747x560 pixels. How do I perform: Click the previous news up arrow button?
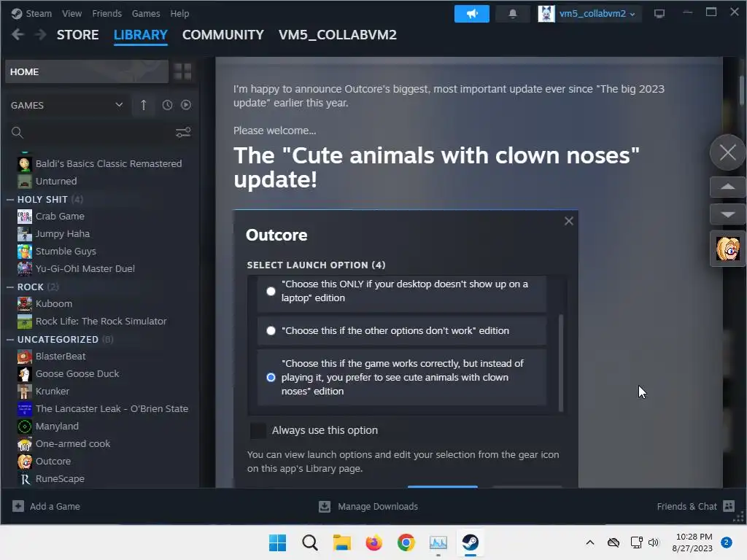[x=727, y=187]
